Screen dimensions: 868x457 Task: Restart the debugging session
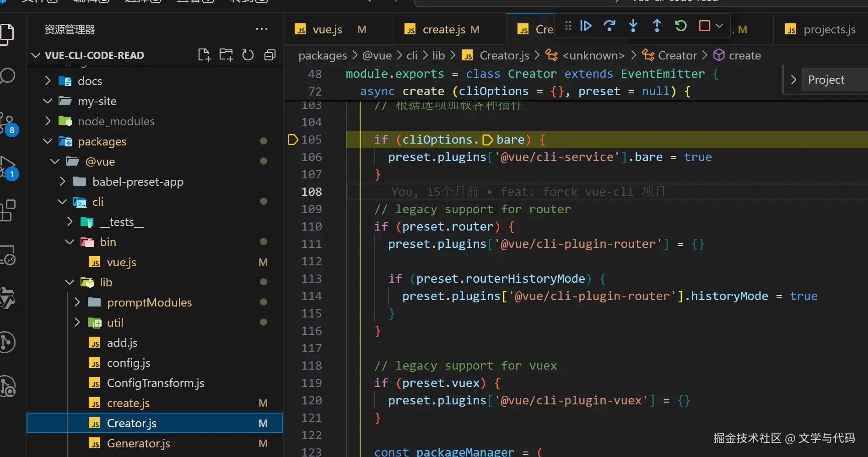tap(681, 26)
